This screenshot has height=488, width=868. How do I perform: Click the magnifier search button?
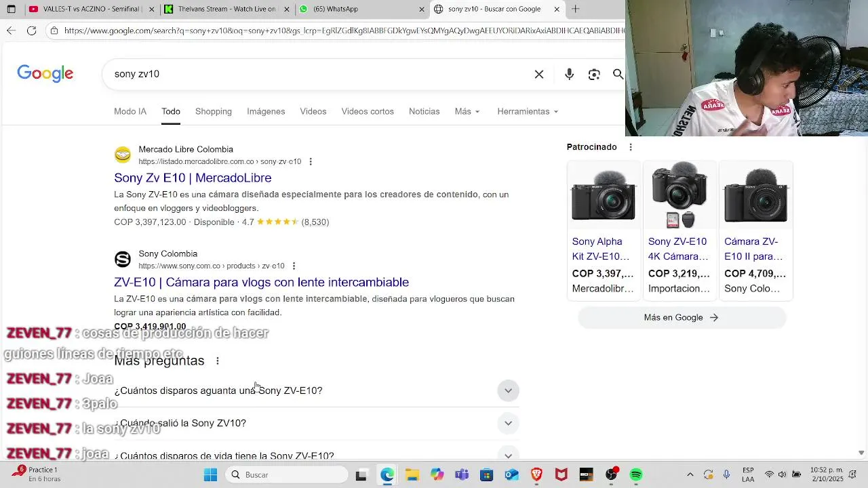coord(618,75)
